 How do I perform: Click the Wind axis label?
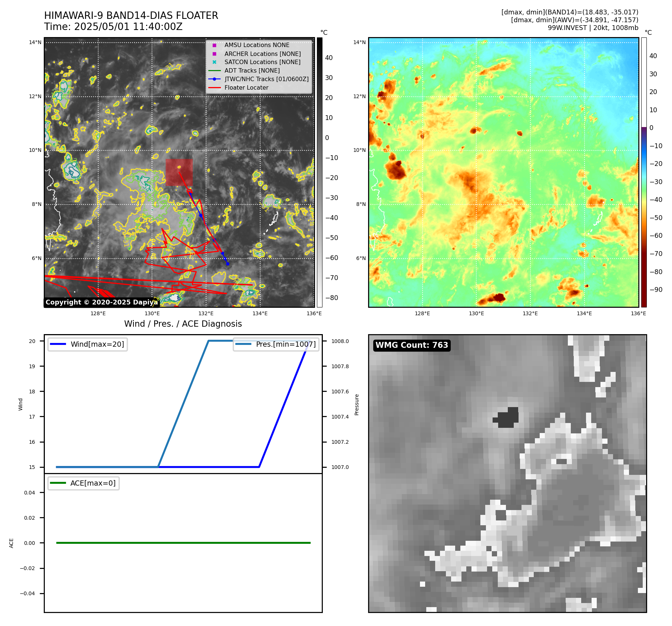pos(20,404)
